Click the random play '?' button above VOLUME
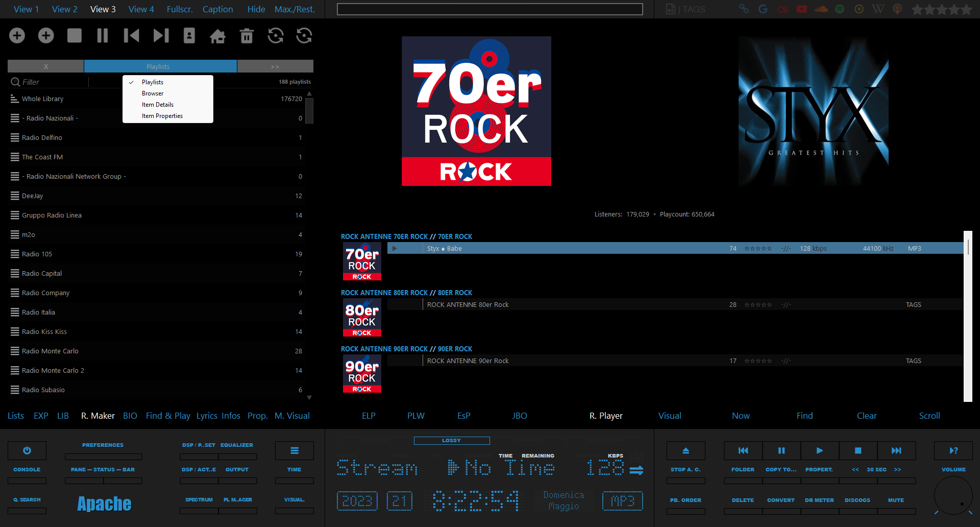 tap(953, 450)
